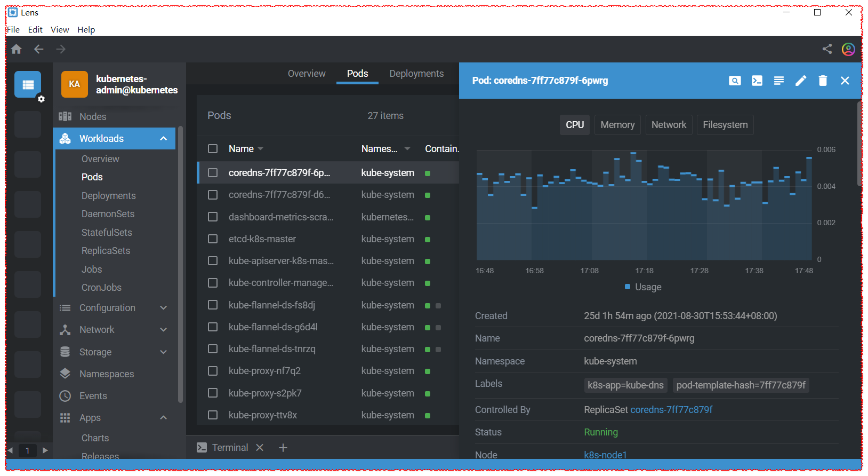Screen dimensions: 868x476
Task: Toggle the Usage legend color marker
Action: [628, 287]
